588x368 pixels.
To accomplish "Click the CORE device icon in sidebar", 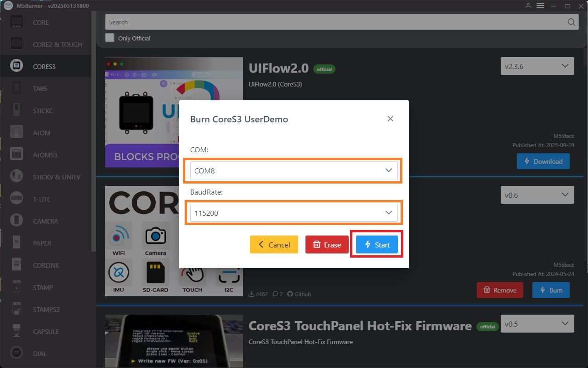I will click(x=17, y=22).
